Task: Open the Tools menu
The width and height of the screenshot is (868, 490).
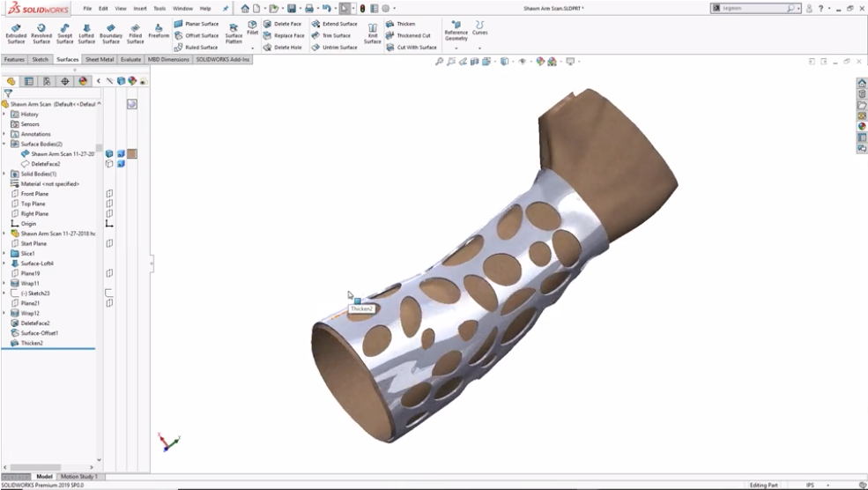Action: point(160,8)
